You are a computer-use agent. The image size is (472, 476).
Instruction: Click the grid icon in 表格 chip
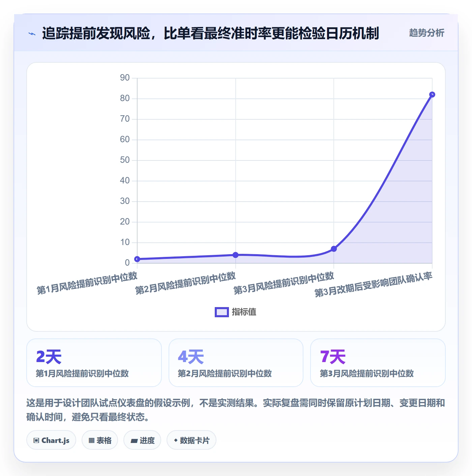click(91, 440)
